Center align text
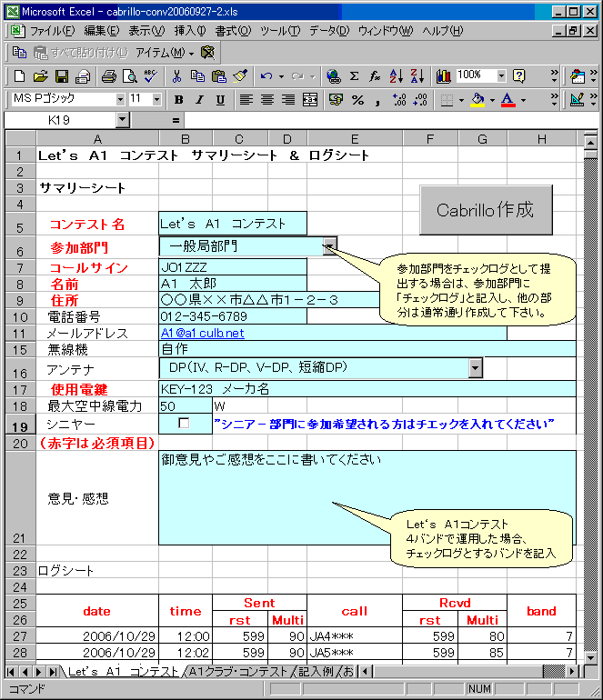This screenshot has height=700, width=603. click(267, 100)
